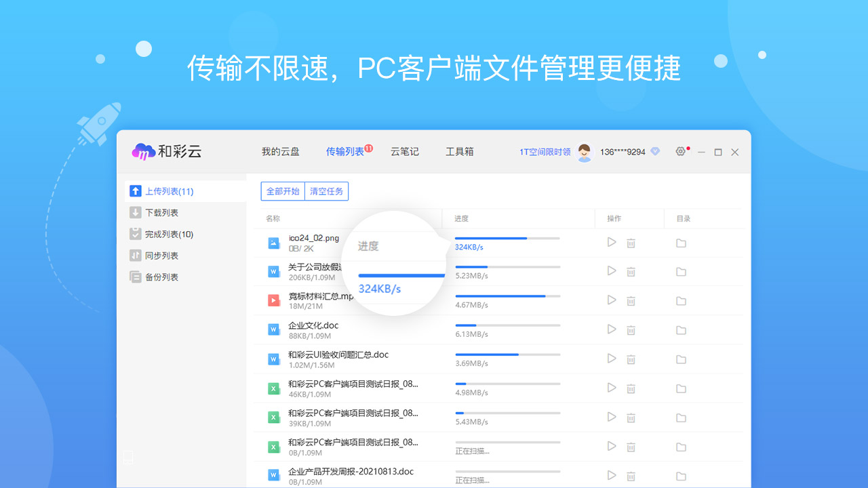Click the ico24_02.png image file icon
The height and width of the screenshot is (488, 868).
274,243
